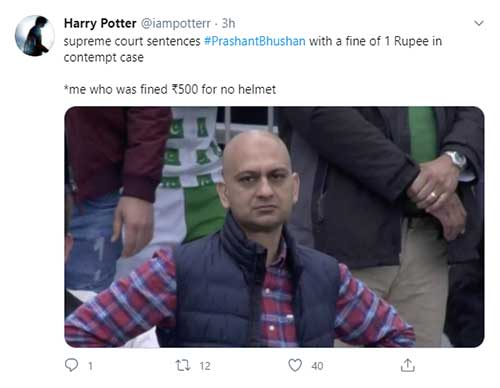Click the reply speech bubble icon
The image size is (500, 388).
[71, 365]
